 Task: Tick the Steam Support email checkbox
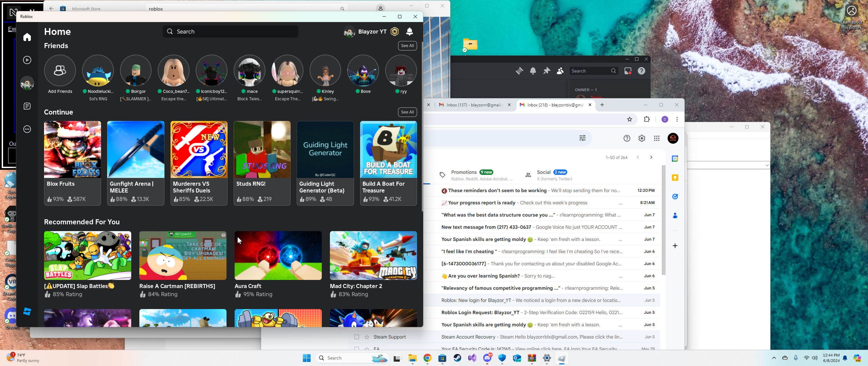357,337
